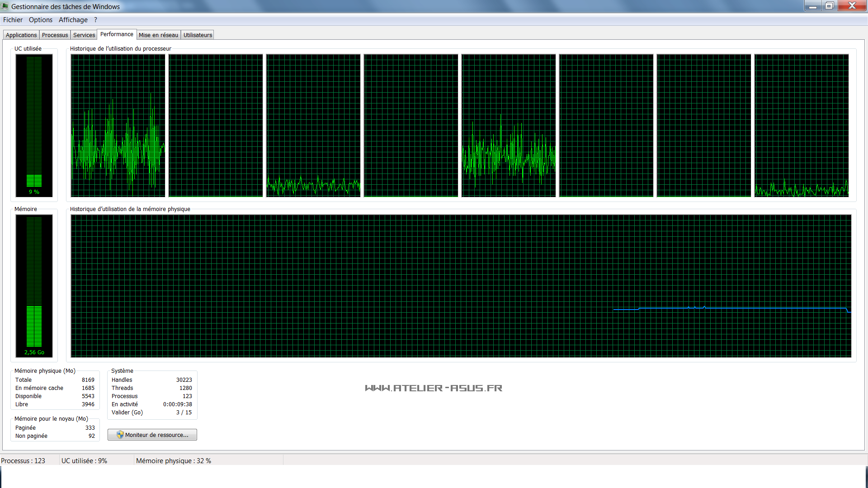Open the Affichage menu
The image size is (868, 488).
click(x=73, y=20)
